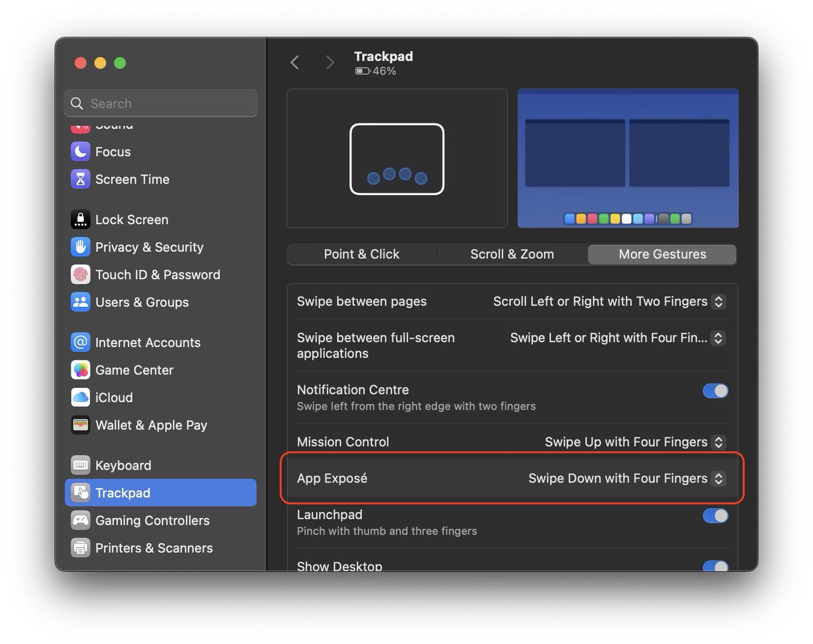Select the Touch ID fingerprint icon
This screenshot has height=644, width=813.
[x=80, y=275]
